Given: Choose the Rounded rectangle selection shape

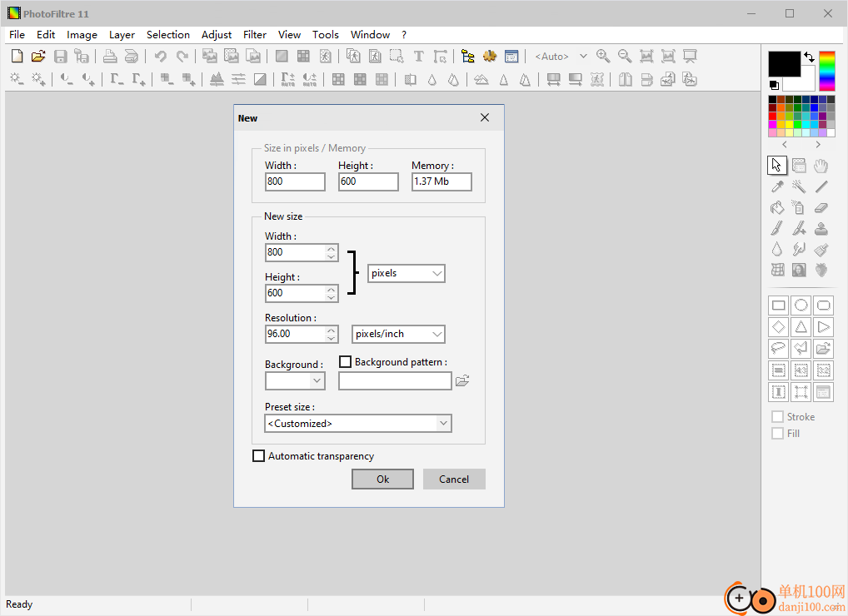Looking at the screenshot, I should click(x=823, y=306).
